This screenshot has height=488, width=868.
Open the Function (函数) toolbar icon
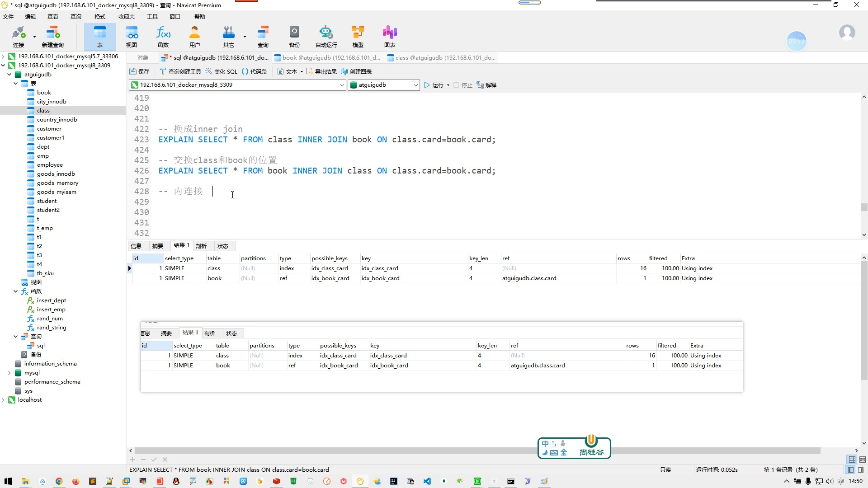[163, 36]
